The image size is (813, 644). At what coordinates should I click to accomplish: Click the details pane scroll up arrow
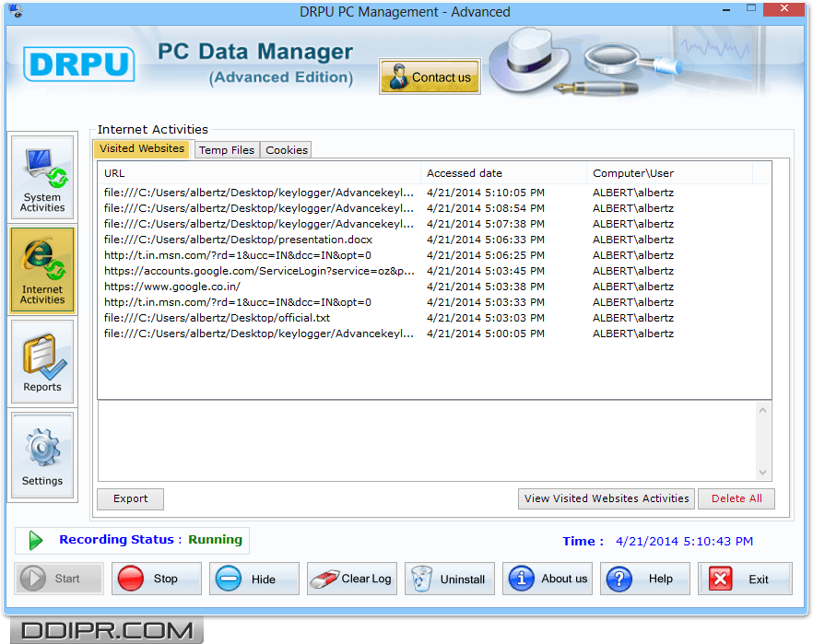coord(762,410)
